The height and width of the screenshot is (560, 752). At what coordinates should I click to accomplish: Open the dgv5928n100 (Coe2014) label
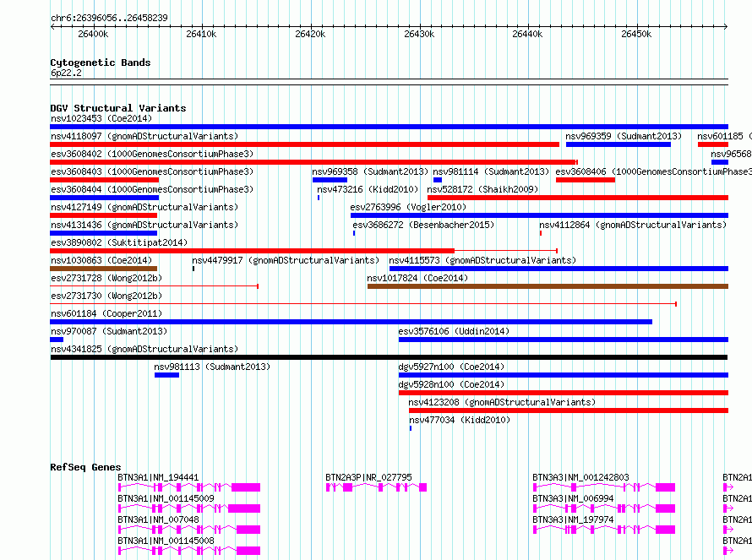(451, 384)
